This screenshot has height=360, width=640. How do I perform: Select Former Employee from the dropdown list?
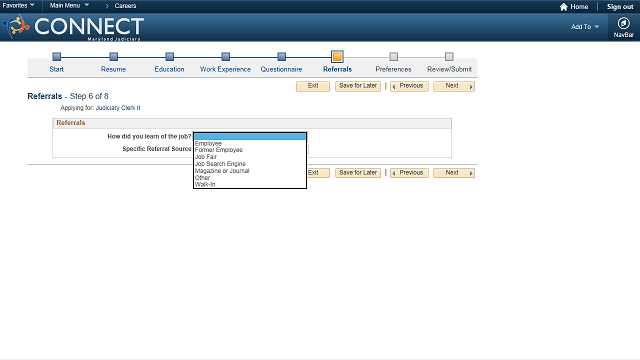coord(250,150)
